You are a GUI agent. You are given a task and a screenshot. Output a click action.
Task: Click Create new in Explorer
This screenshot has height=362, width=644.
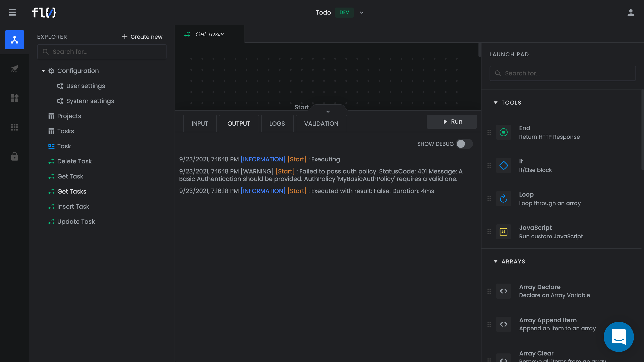click(x=142, y=37)
